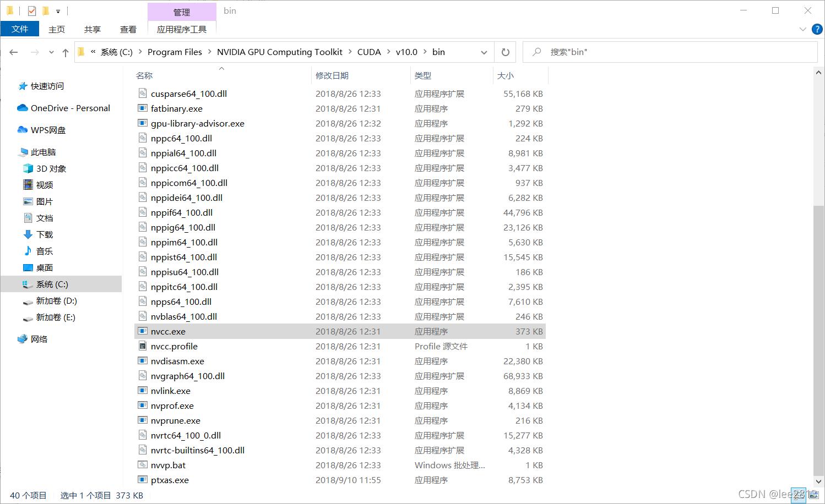Click the ptxas.exe application icon

pos(143,480)
